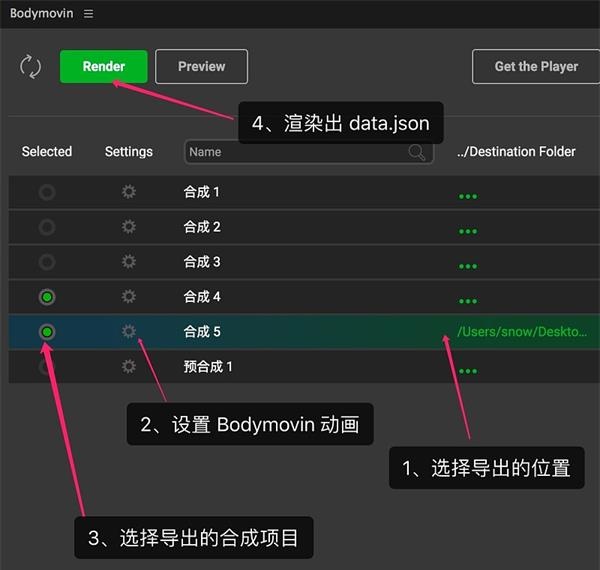The height and width of the screenshot is (570, 600).
Task: Click the 合成 3 composition name
Action: pyautogui.click(x=202, y=262)
